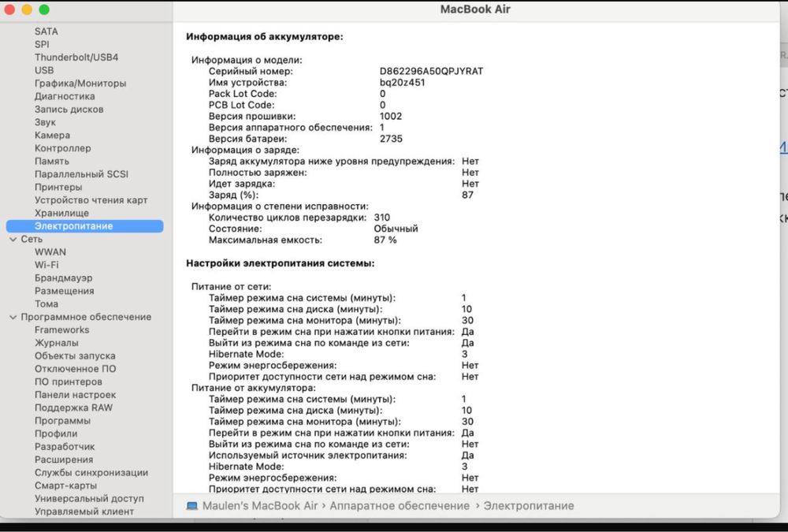788x532 pixels.
Task: Click the Сеть category label
Action: [32, 240]
